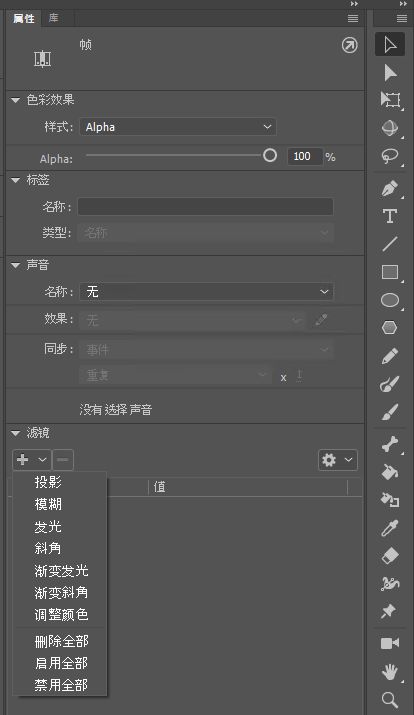This screenshot has height=715, width=414.
Task: Click the label 名称 text field
Action: 205,207
